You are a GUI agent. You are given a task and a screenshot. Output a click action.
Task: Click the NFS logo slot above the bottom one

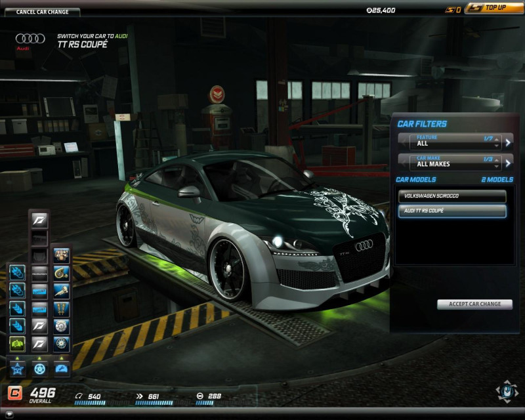pyautogui.click(x=39, y=326)
